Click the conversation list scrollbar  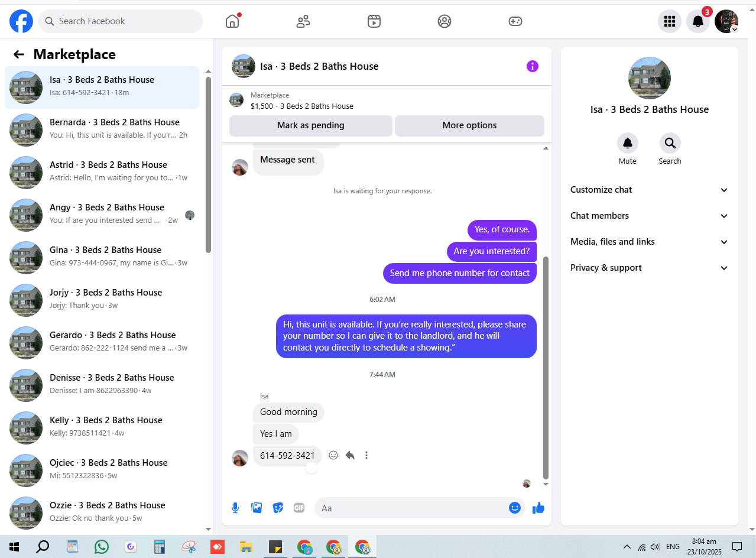[x=208, y=165]
